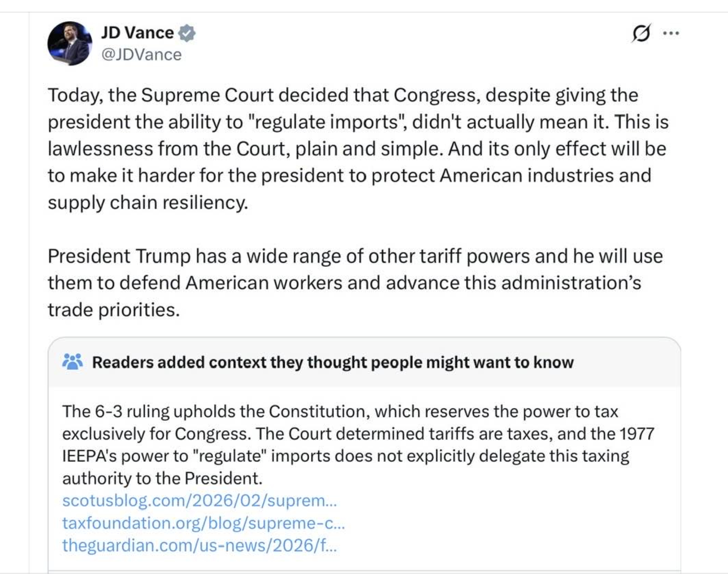Open the scotusblog.com source link

(199, 501)
